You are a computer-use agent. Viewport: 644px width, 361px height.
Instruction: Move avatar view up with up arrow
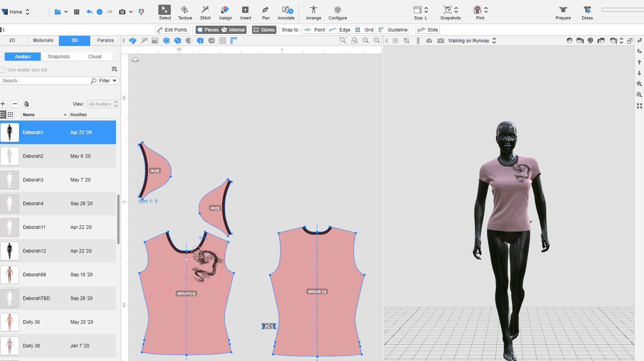tap(639, 62)
